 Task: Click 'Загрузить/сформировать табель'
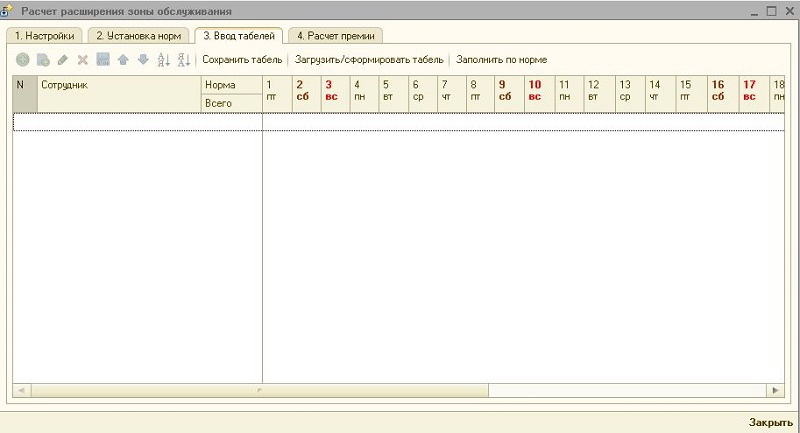[x=369, y=60]
